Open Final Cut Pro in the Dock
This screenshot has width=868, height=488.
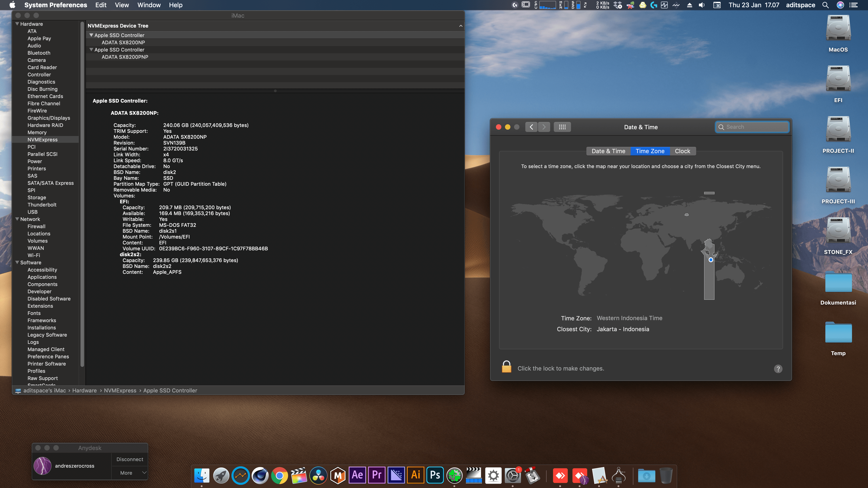coord(299,476)
